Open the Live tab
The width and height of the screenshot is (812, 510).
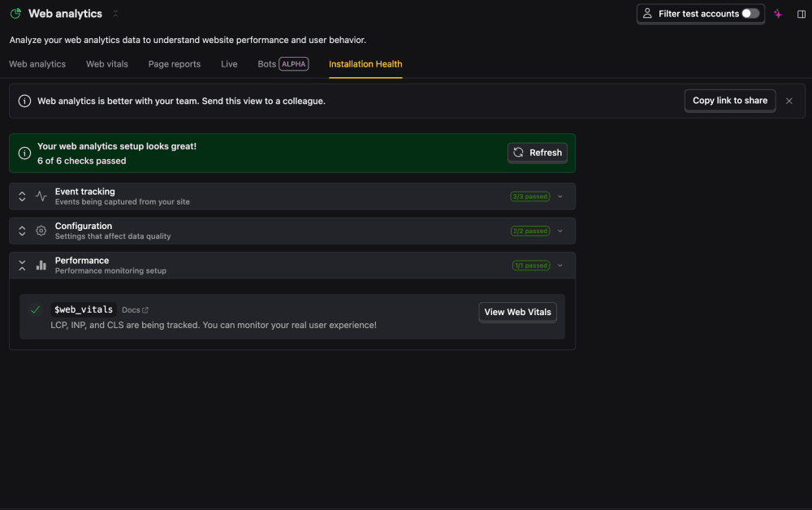click(229, 64)
